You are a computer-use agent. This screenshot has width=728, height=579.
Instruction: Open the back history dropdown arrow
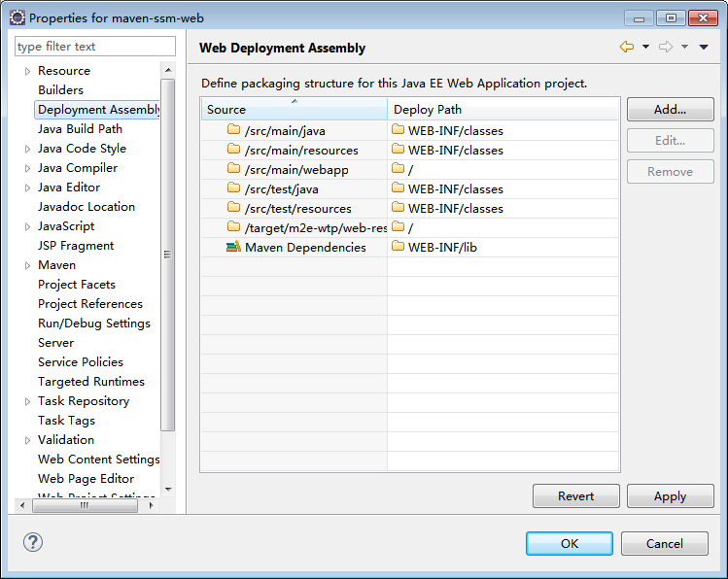645,47
